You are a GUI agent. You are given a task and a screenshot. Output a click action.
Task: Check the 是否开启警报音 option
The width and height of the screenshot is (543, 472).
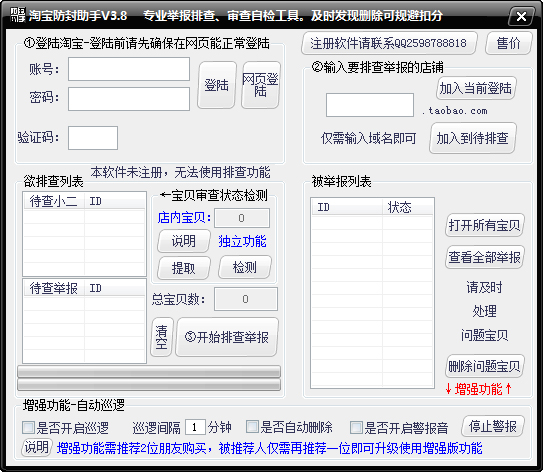[356, 428]
